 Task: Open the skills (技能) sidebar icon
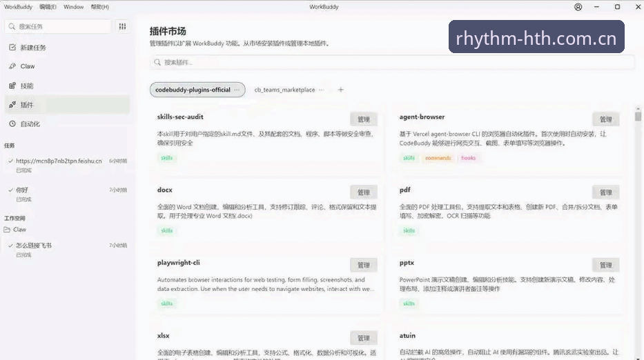pos(12,86)
